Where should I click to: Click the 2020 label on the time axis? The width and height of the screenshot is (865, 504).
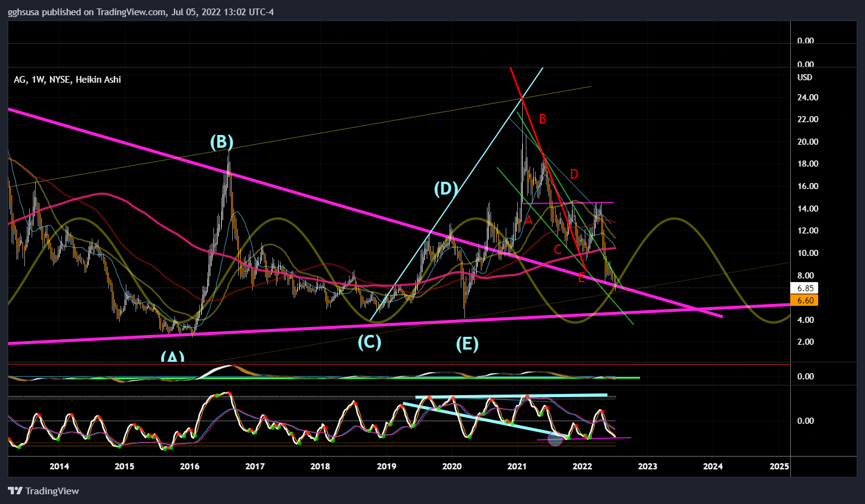click(x=452, y=466)
